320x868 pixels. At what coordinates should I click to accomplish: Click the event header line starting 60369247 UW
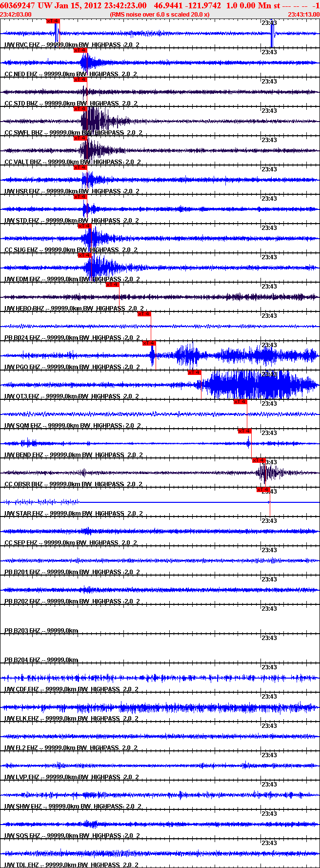pos(160,5)
